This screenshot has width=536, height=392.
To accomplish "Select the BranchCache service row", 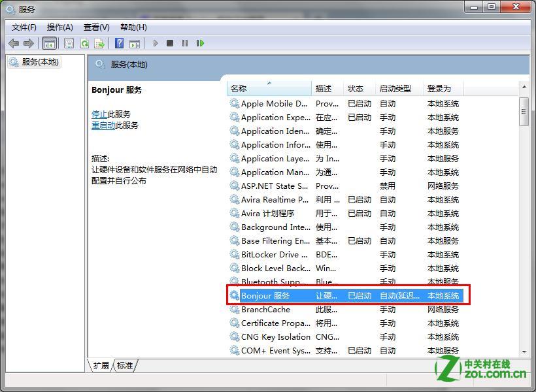I will click(345, 309).
